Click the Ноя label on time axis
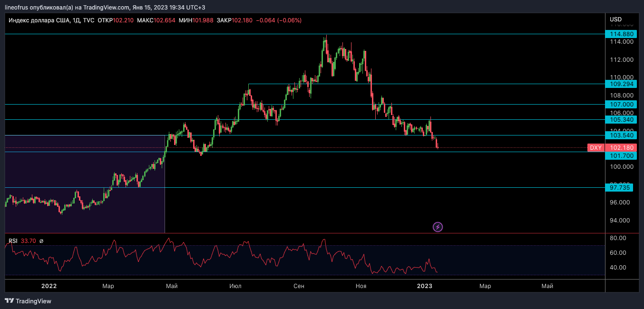The image size is (644, 309). pyautogui.click(x=361, y=286)
